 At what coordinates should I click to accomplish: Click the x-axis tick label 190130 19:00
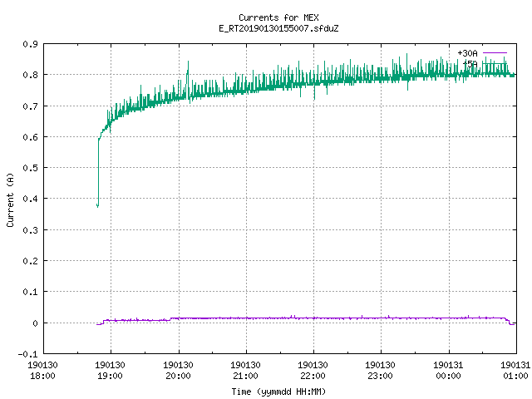point(110,371)
